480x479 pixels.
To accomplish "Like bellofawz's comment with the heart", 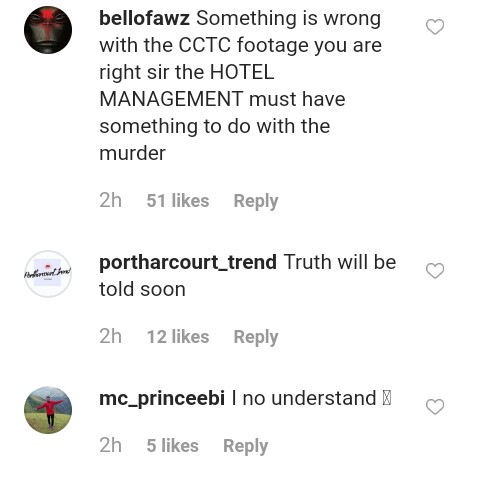I will (x=435, y=27).
